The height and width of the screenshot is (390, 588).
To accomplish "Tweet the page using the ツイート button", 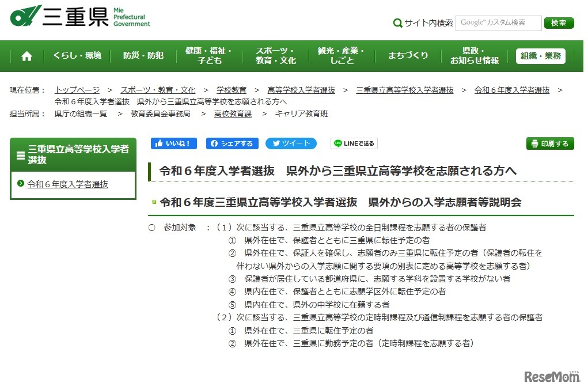I will pyautogui.click(x=291, y=143).
